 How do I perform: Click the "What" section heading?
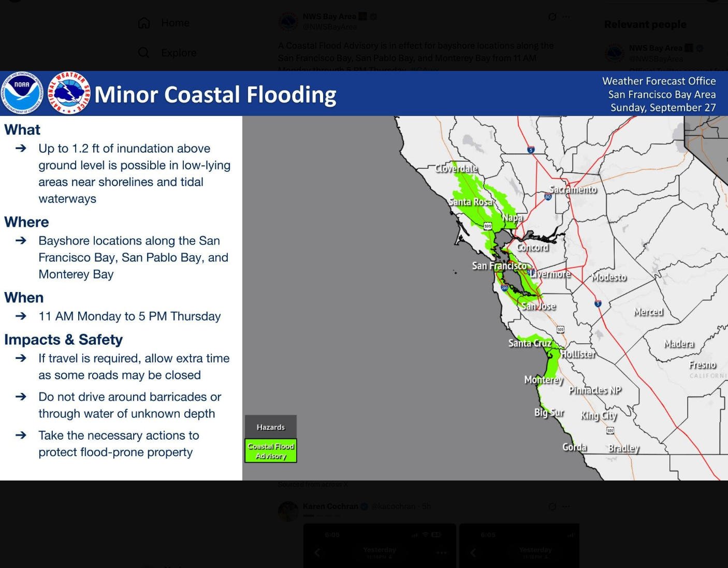pos(22,130)
